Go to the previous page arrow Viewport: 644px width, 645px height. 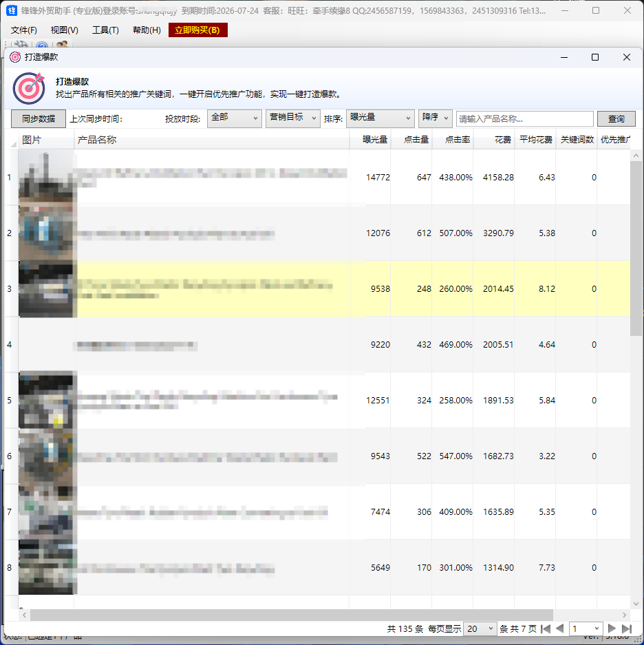pos(560,628)
